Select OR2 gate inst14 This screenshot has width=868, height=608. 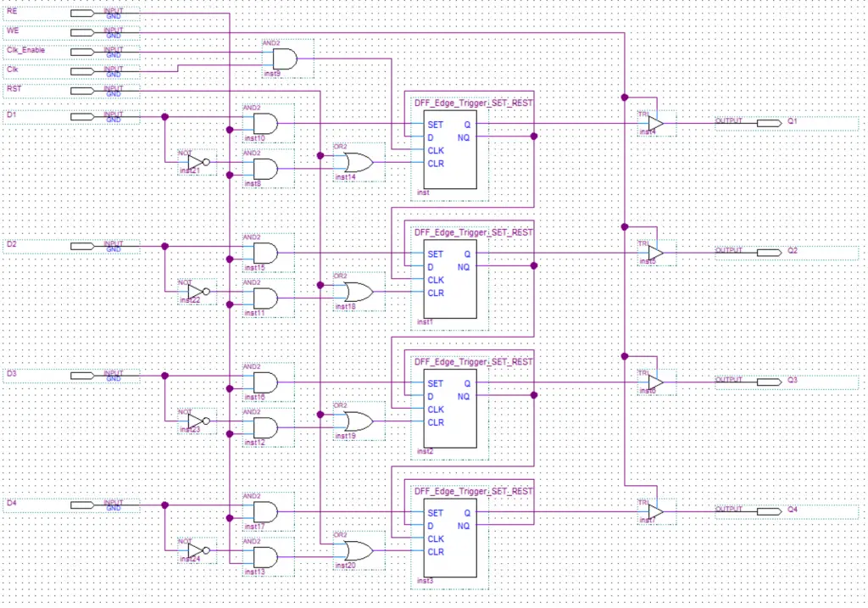(359, 162)
